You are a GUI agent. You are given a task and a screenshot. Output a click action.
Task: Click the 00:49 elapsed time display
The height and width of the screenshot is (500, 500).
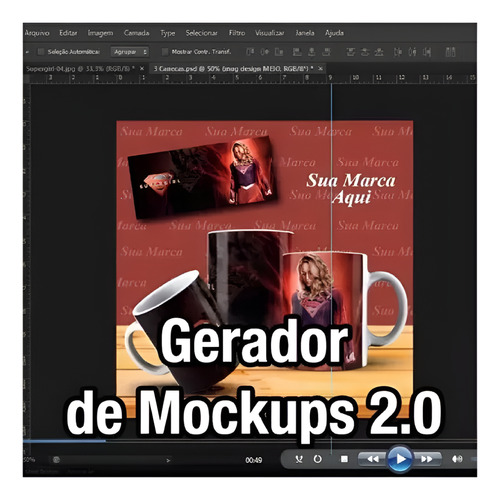click(x=254, y=460)
